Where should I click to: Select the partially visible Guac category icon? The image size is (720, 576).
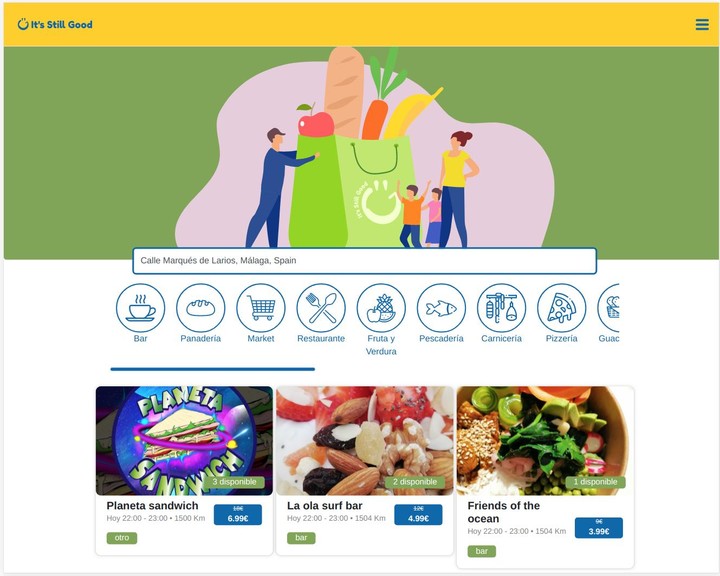608,308
